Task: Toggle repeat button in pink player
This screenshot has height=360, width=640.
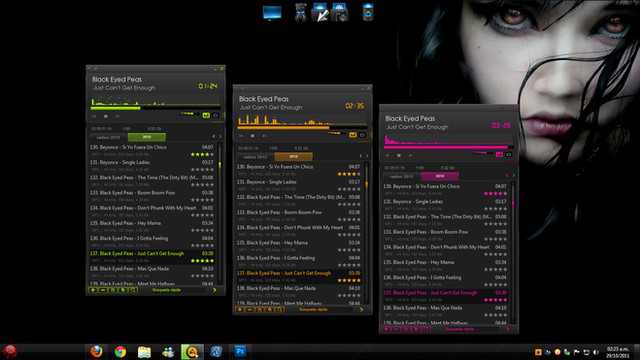Action: pos(499,155)
